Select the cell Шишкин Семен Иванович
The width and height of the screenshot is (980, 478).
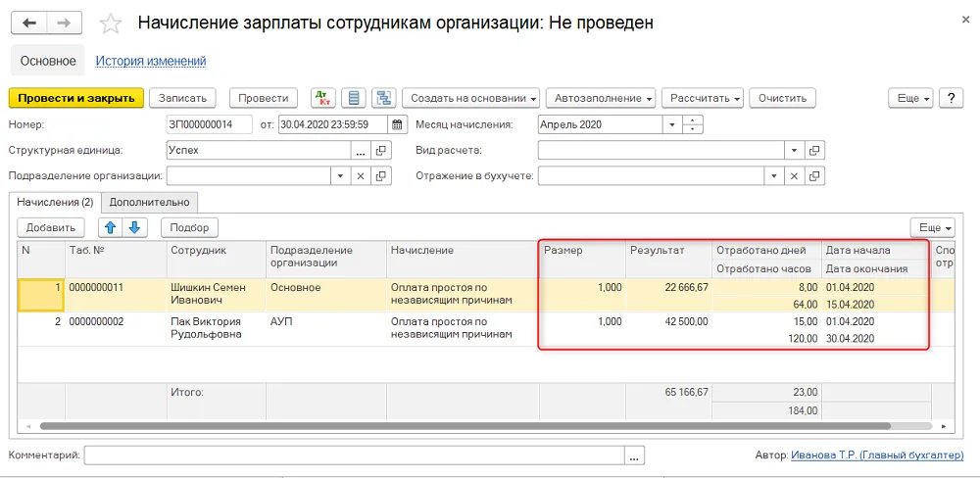217,294
